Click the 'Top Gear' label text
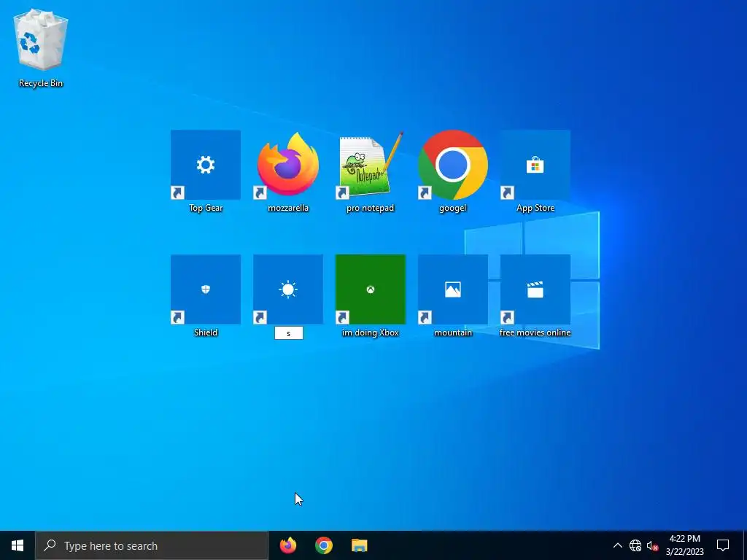The image size is (747, 560). [x=206, y=208]
